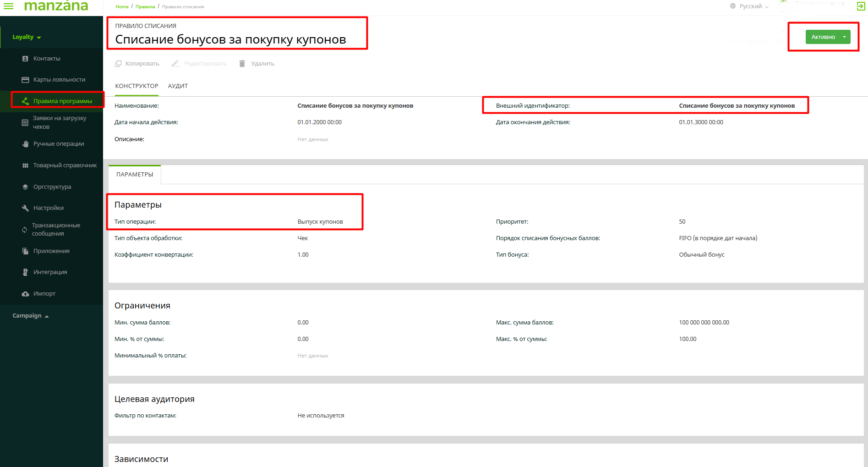The height and width of the screenshot is (467, 868).
Task: Click the Товарный справочник grid icon
Action: click(x=25, y=165)
